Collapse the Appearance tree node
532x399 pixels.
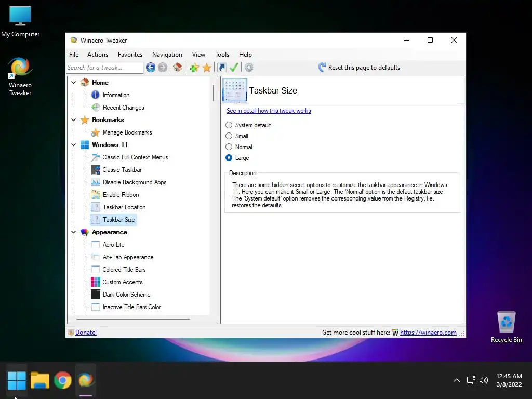[x=73, y=232]
